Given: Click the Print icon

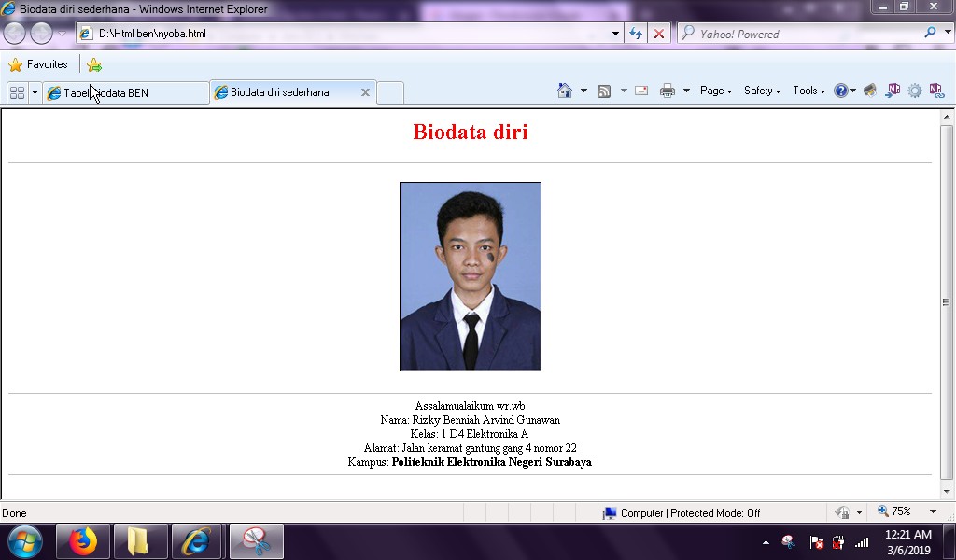Looking at the screenshot, I should click(x=668, y=91).
